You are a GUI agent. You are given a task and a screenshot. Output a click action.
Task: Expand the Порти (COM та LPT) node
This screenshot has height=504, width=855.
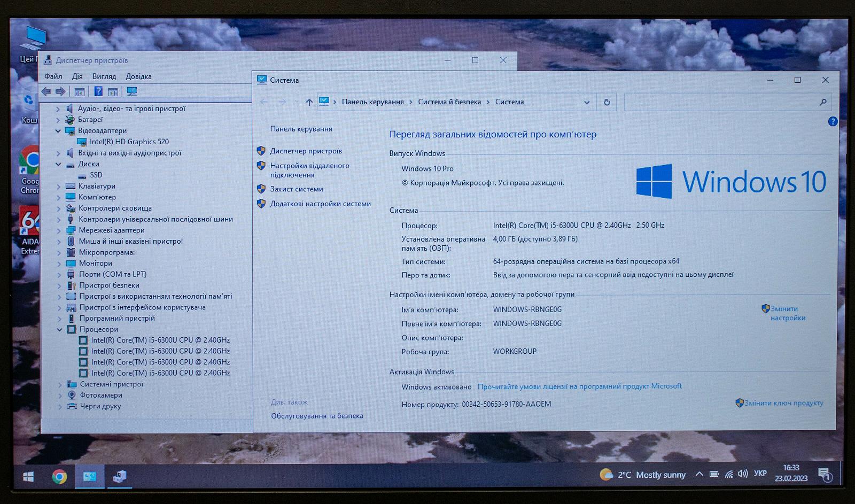59,275
